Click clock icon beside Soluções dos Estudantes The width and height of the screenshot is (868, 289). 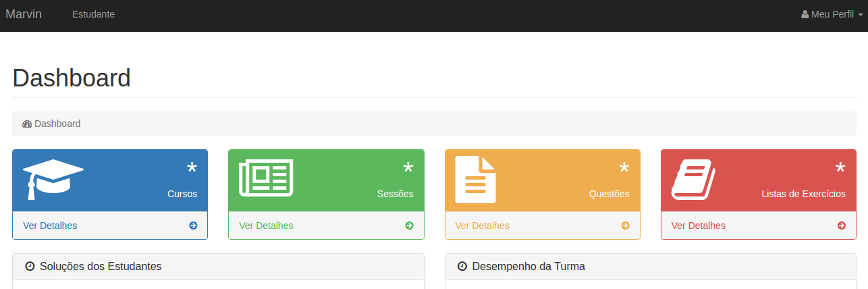(30, 267)
